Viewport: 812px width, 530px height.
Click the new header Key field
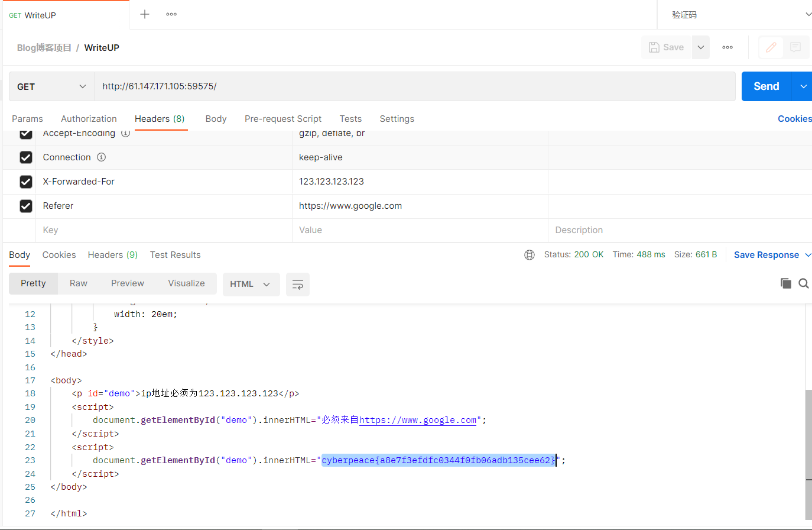(x=164, y=230)
